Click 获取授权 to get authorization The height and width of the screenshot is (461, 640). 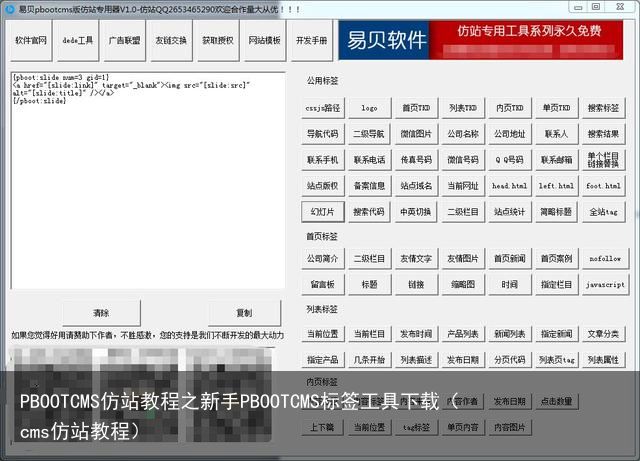[218, 40]
